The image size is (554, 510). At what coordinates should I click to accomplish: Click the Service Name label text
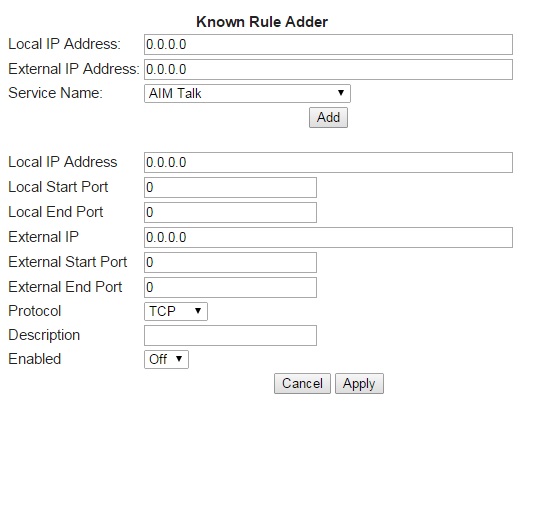pos(55,93)
